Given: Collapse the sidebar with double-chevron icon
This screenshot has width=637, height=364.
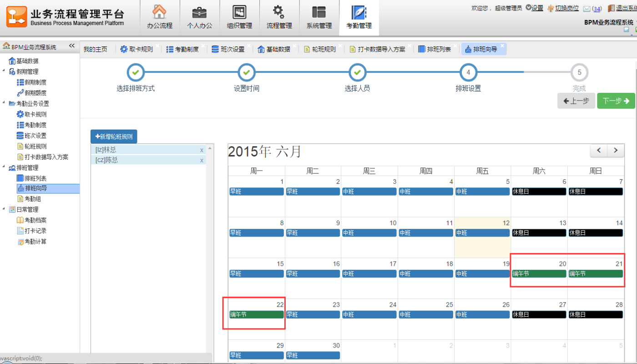Looking at the screenshot, I should click(71, 46).
